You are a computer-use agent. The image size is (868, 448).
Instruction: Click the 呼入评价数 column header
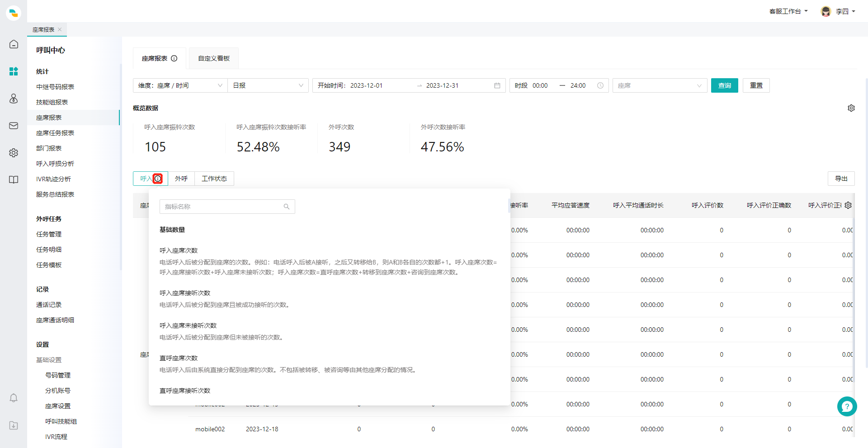point(708,205)
